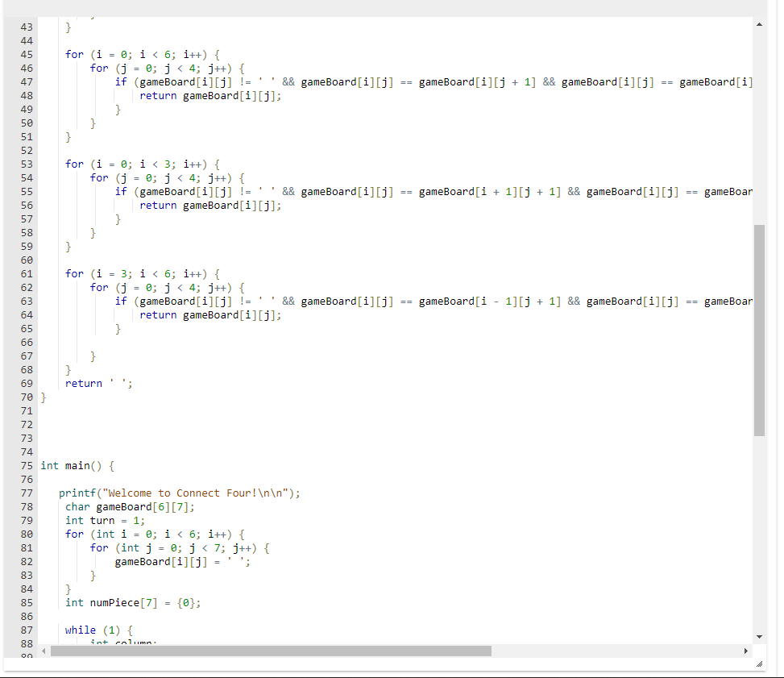Click the keyword int before main()

[x=48, y=465]
